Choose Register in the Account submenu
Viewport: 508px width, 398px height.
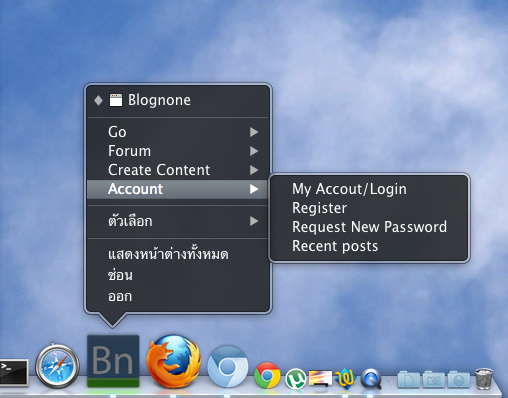(369, 208)
